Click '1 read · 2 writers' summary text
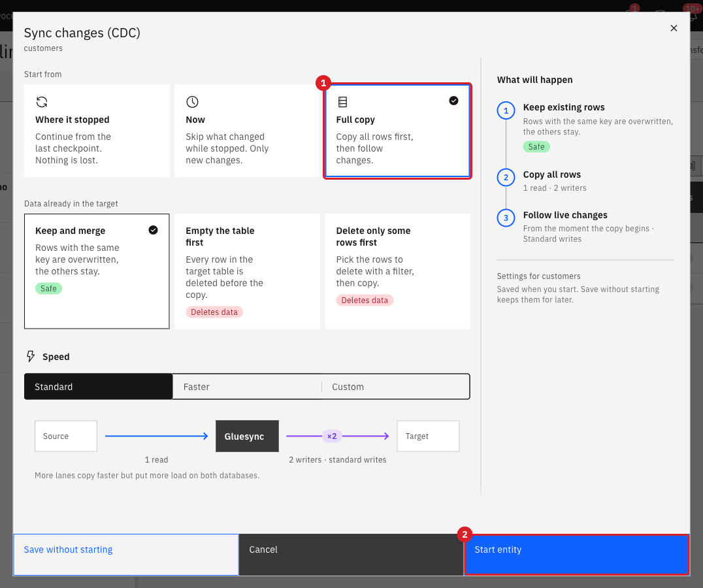Screen dimensions: 703x588 (x=555, y=188)
